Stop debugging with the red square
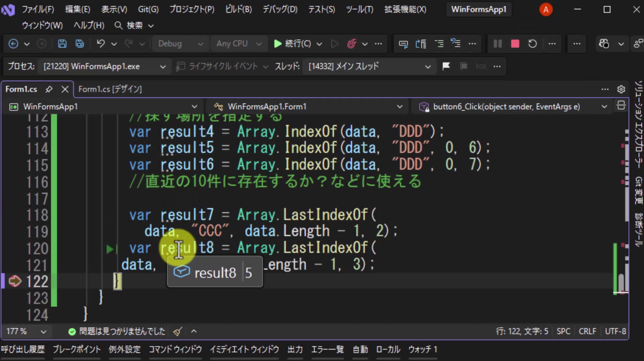 pos(515,44)
